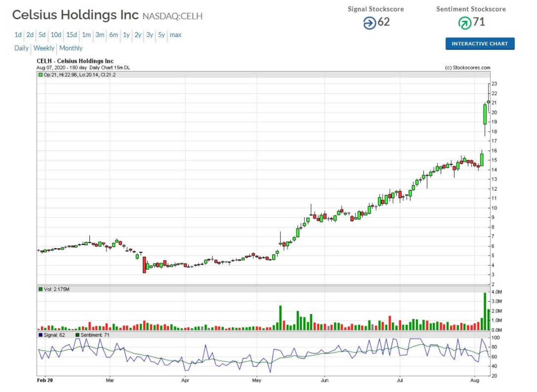Click the large green candlestick near price 20
537x392 pixels.
(x=485, y=114)
